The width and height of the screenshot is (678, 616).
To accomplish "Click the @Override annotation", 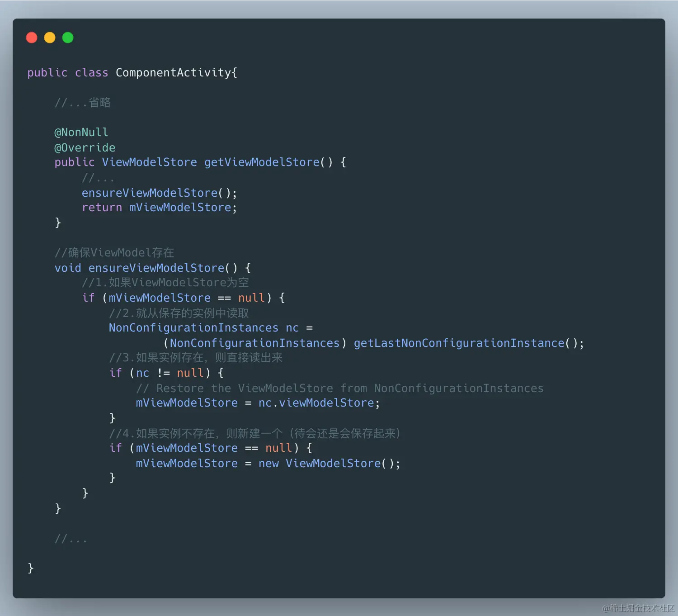I will coord(85,148).
